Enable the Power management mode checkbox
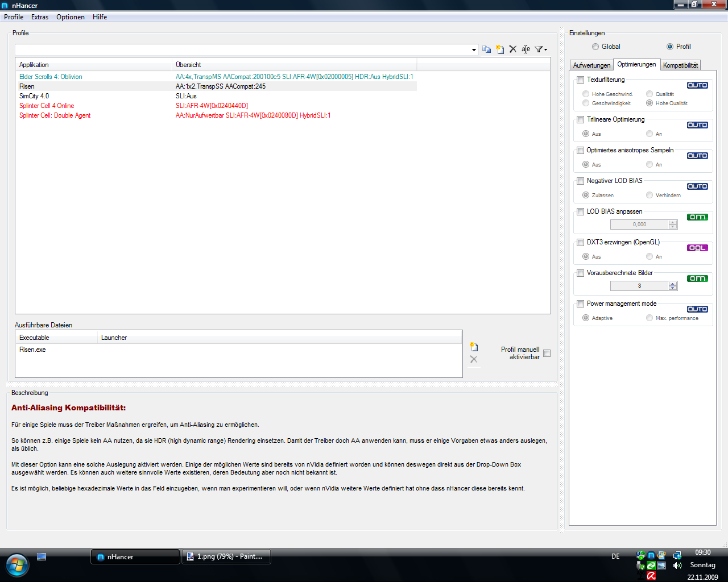The height and width of the screenshot is (582, 728). (581, 304)
